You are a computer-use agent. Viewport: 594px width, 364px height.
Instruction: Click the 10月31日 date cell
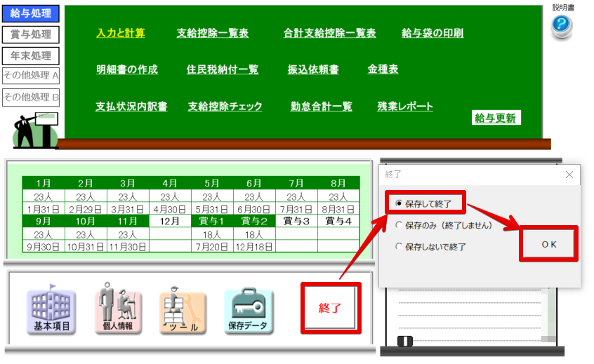pyautogui.click(x=86, y=247)
